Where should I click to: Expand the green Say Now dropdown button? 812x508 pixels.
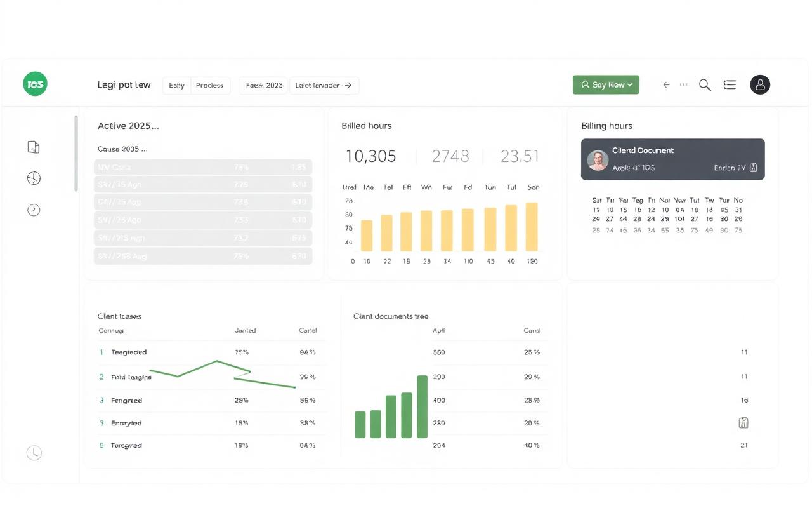(x=606, y=84)
